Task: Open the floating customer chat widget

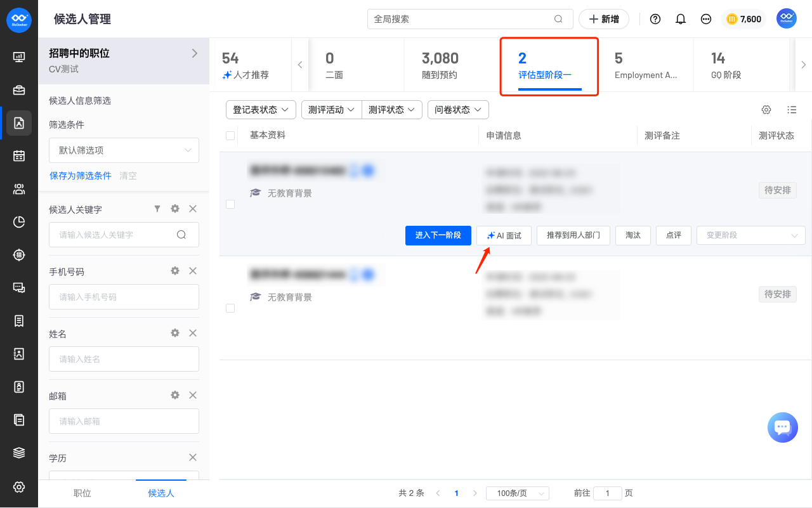Action: click(783, 427)
